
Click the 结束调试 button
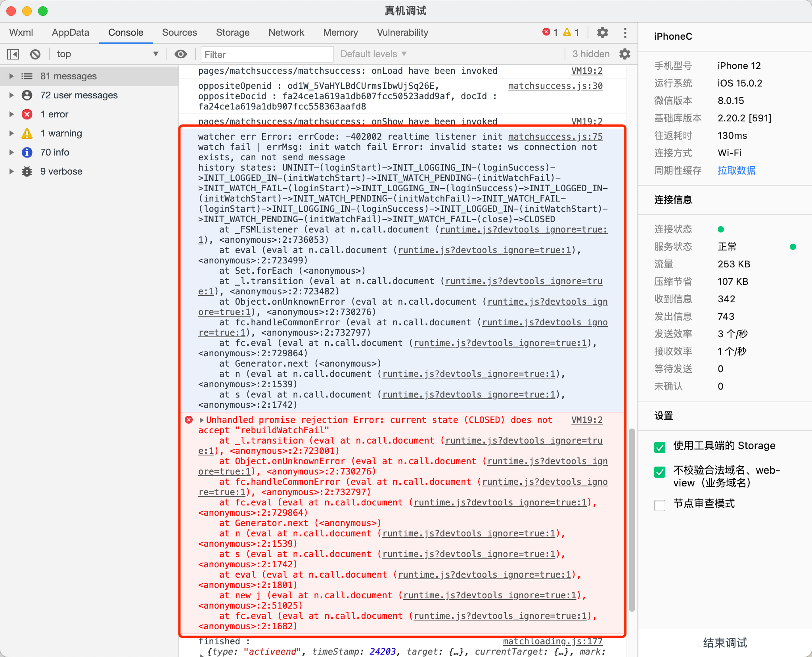point(725,643)
